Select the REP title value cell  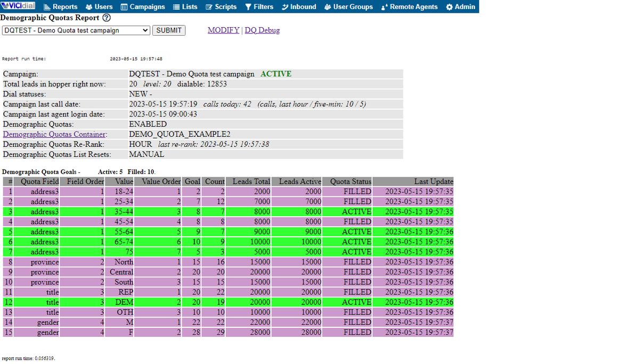pos(119,292)
